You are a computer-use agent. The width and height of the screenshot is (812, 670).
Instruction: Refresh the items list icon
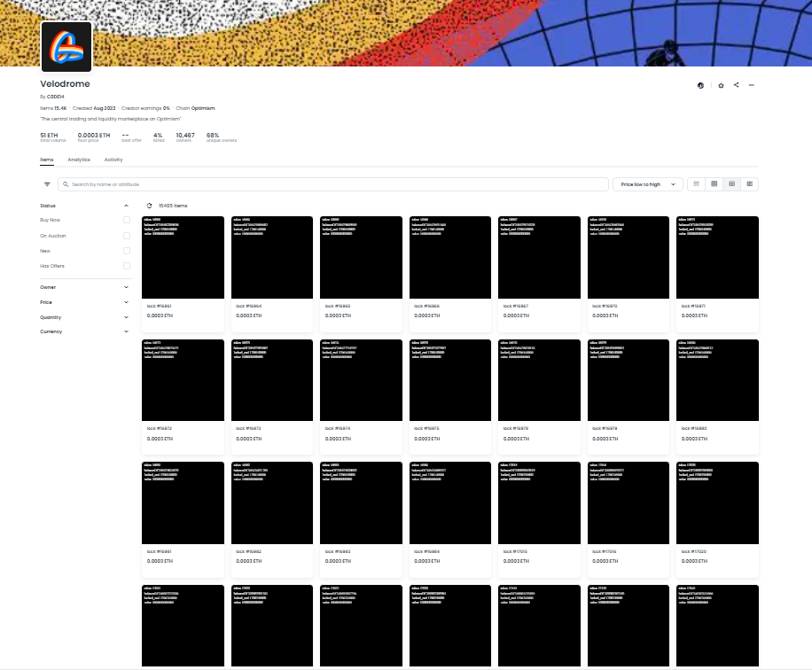149,206
